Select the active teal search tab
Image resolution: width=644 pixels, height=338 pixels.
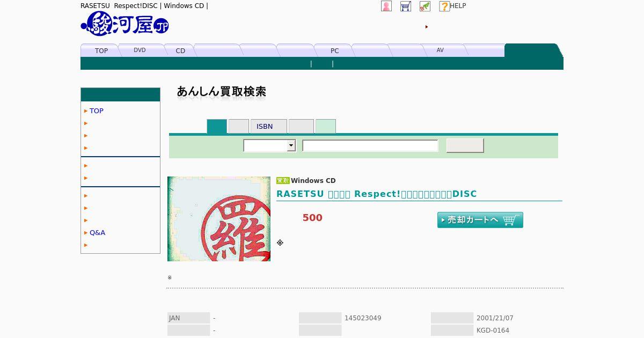(x=217, y=127)
